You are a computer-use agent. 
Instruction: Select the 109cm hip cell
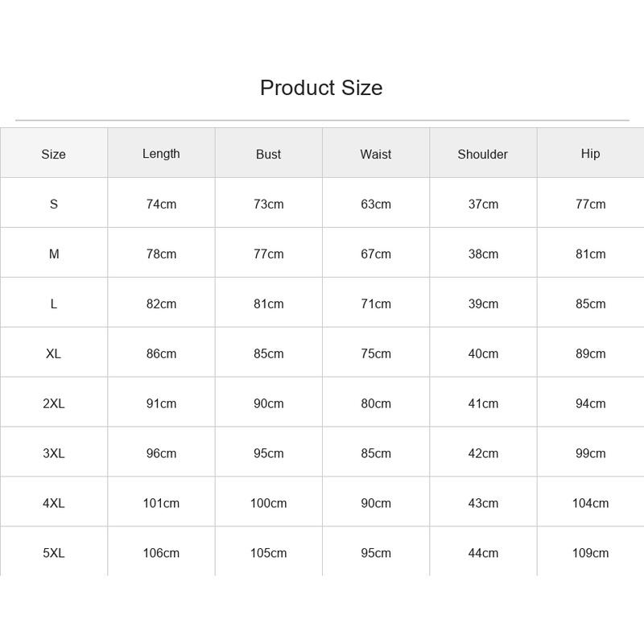(590, 553)
